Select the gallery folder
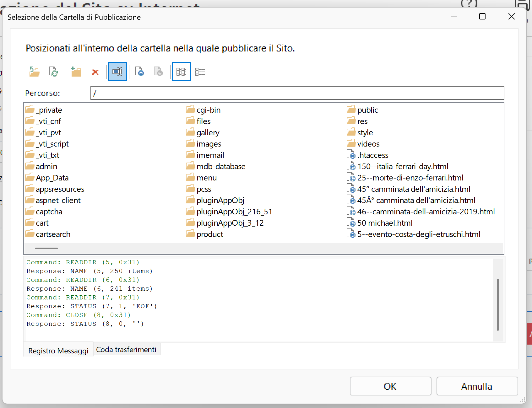This screenshot has width=532, height=408. [x=203, y=132]
